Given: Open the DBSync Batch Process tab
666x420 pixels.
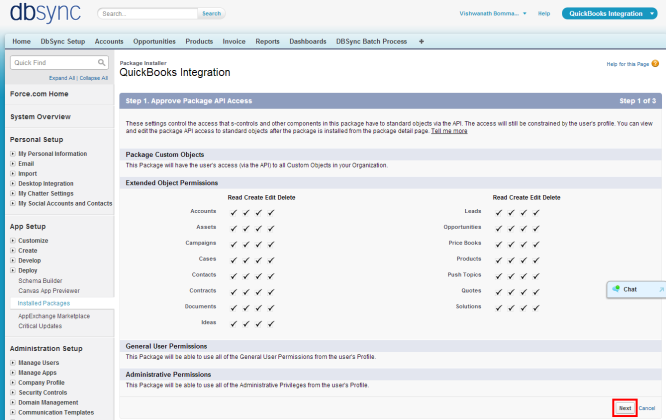Looking at the screenshot, I should (371, 41).
